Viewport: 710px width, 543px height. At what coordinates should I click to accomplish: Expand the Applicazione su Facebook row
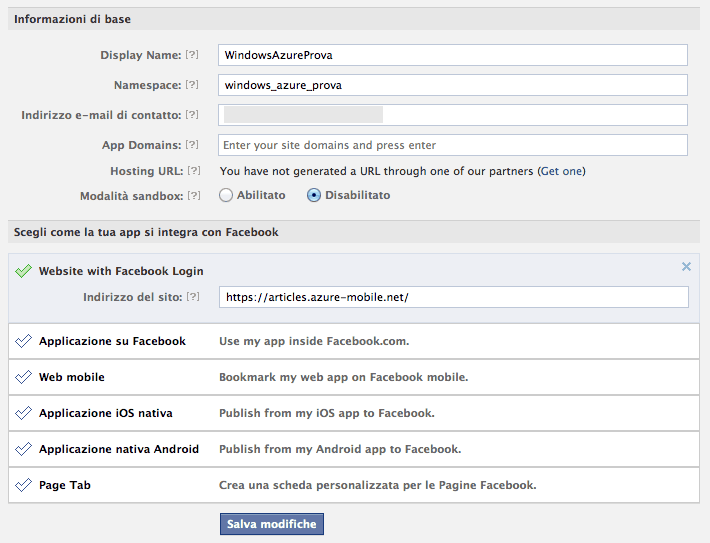click(354, 341)
